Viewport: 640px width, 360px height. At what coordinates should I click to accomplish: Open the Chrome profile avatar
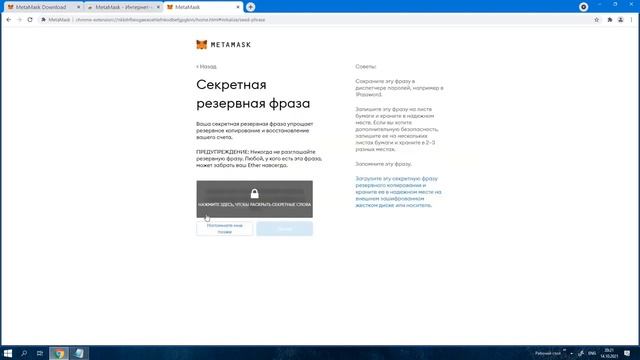tap(620, 20)
